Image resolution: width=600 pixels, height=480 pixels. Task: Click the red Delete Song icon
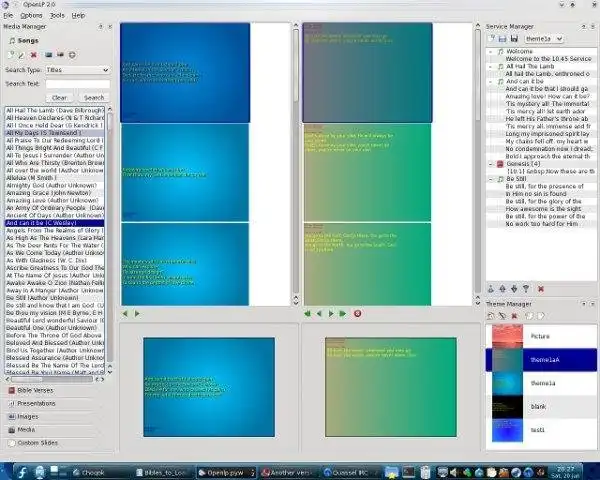(x=34, y=55)
